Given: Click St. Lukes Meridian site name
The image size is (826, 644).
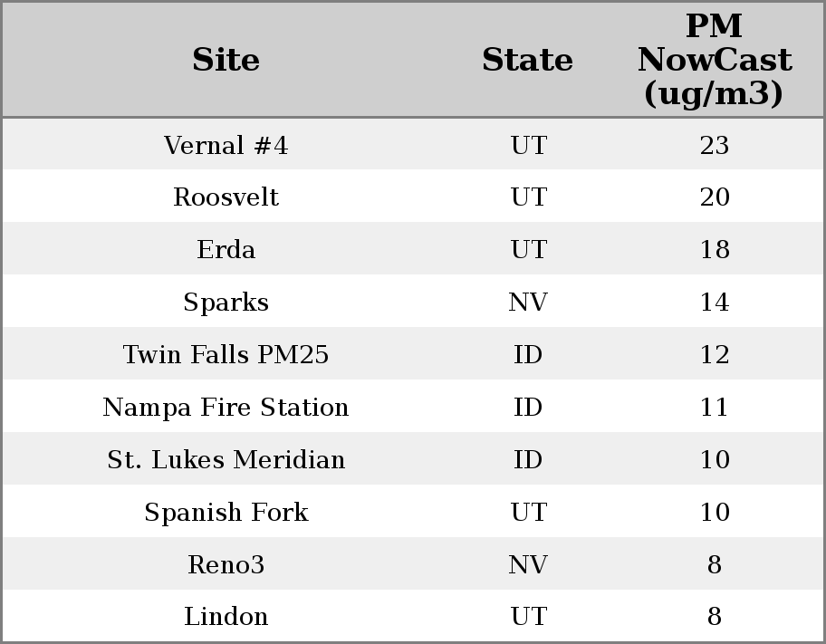Looking at the screenshot, I should (x=226, y=460).
